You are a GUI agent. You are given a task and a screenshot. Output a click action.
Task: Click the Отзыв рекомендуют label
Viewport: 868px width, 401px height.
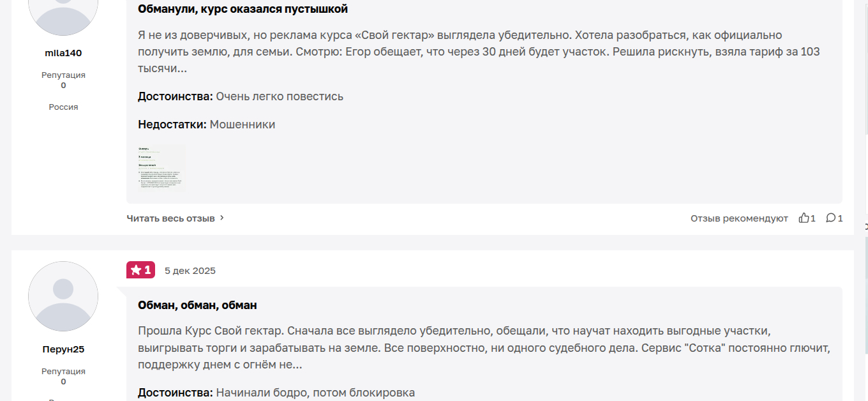(x=739, y=218)
